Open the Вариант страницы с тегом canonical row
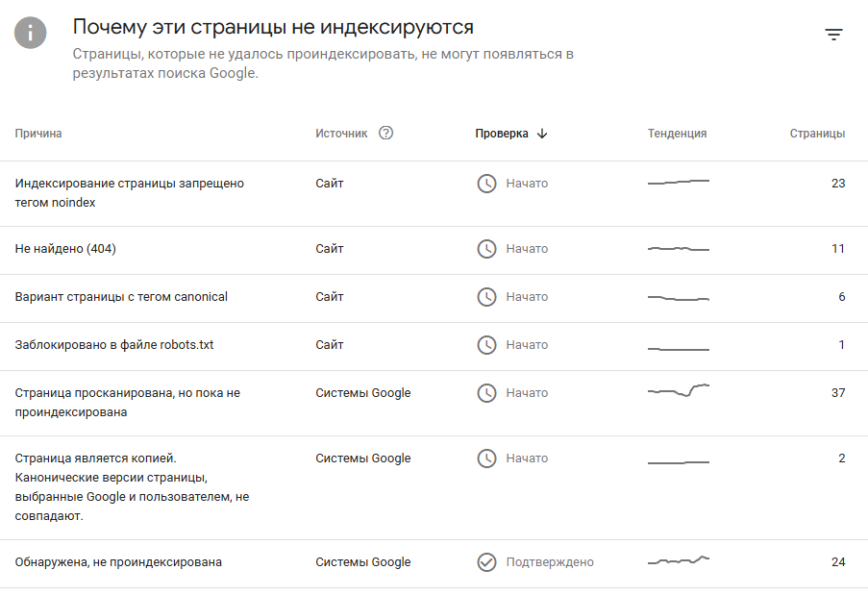The image size is (868, 595). coord(434,298)
